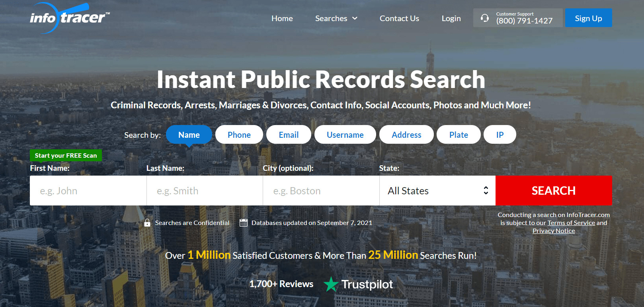Open the Privacy Notice link

[x=554, y=231]
